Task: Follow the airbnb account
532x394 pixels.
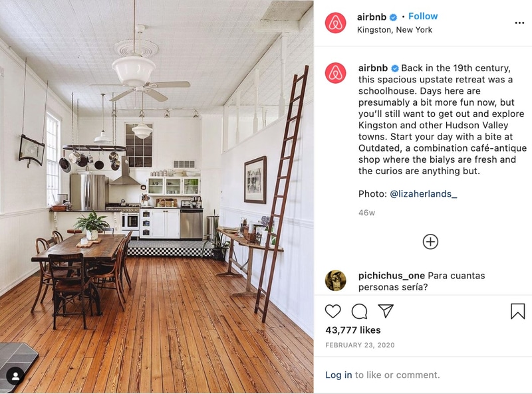Action: (423, 16)
